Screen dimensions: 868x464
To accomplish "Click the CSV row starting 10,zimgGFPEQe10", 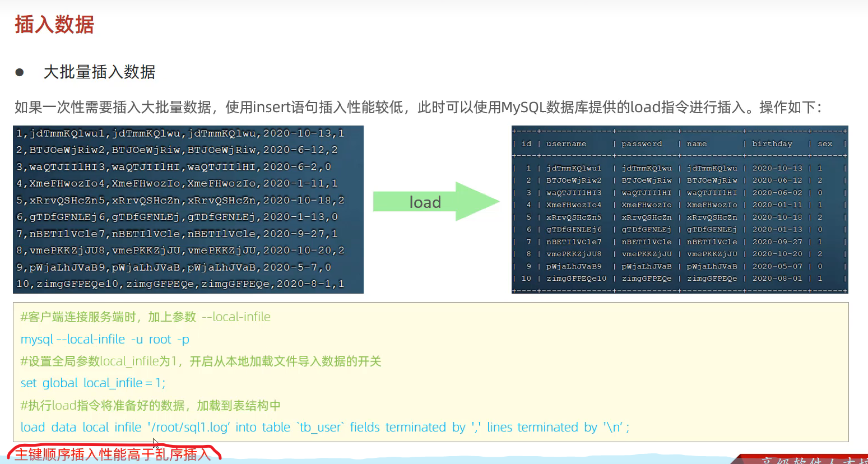I will click(180, 284).
